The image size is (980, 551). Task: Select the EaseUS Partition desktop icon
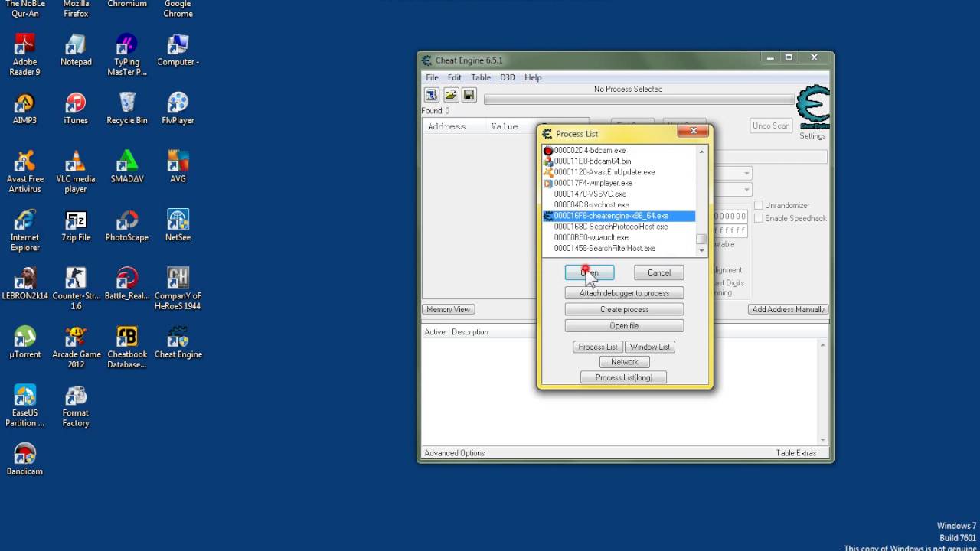click(24, 406)
